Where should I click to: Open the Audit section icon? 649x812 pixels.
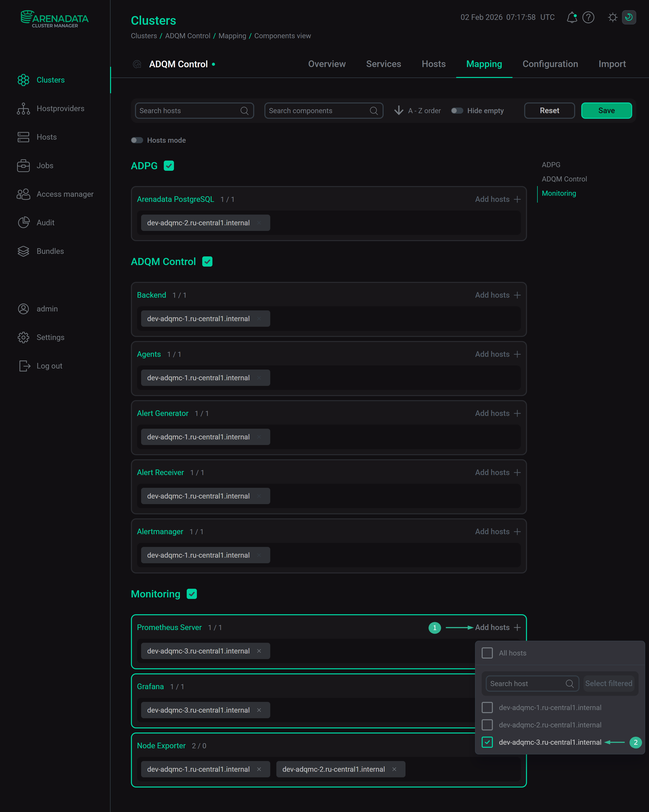23,222
